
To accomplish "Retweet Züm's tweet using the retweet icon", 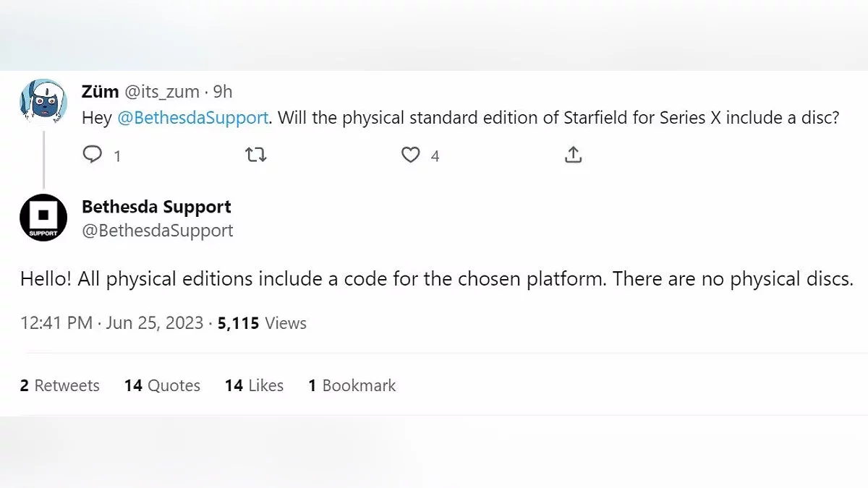I will (x=256, y=155).
